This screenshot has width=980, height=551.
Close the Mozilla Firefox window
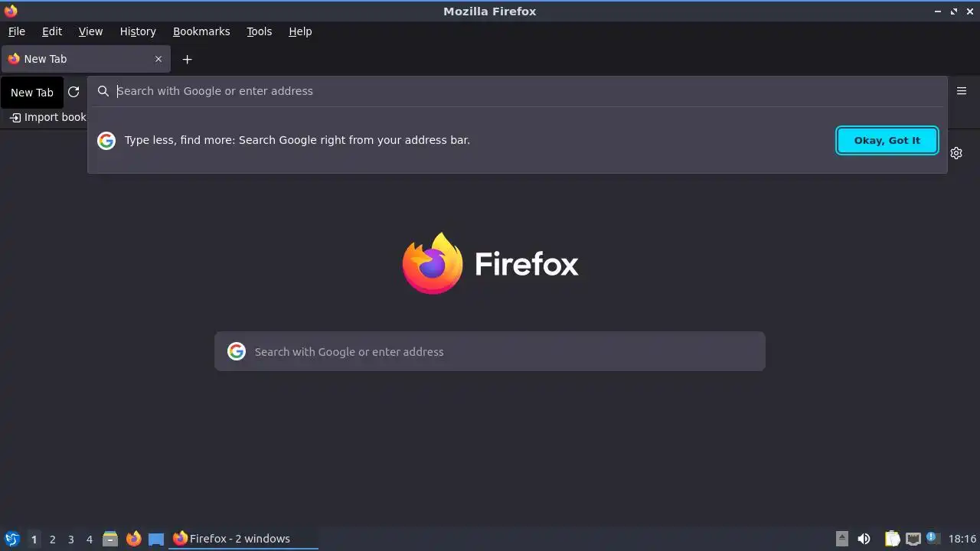click(969, 11)
